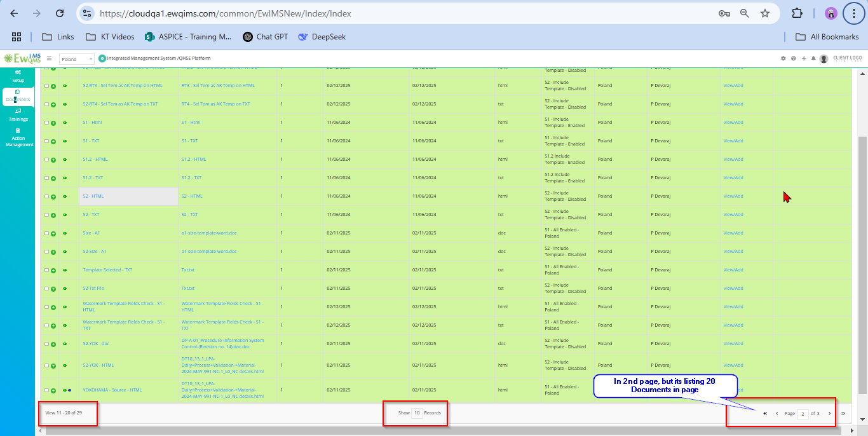Open Chrome three-dot menu

coord(853,13)
